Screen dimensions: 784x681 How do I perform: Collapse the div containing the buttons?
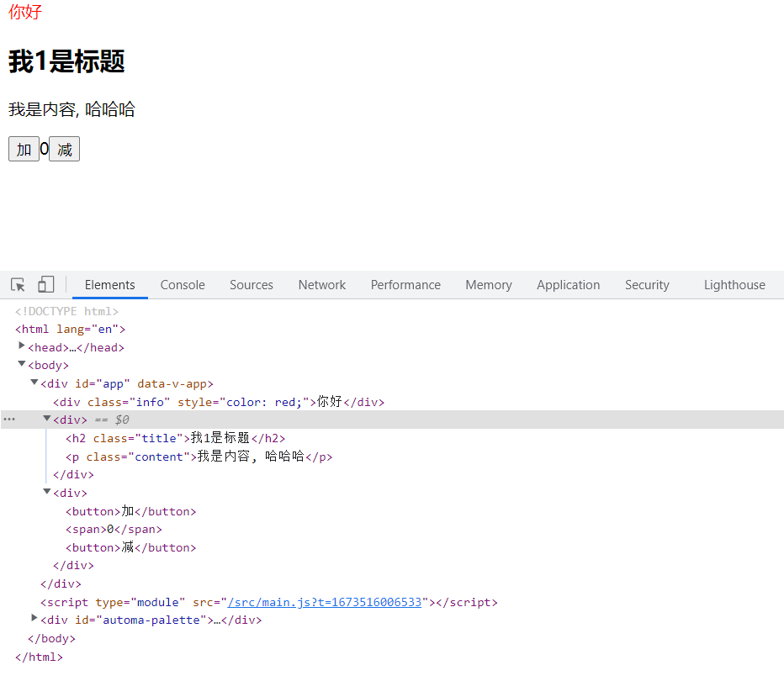(x=46, y=492)
